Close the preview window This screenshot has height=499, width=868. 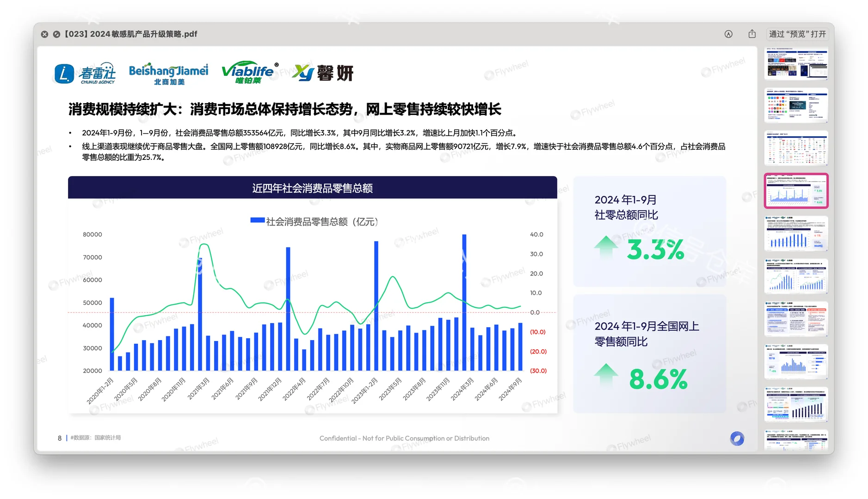coord(44,34)
